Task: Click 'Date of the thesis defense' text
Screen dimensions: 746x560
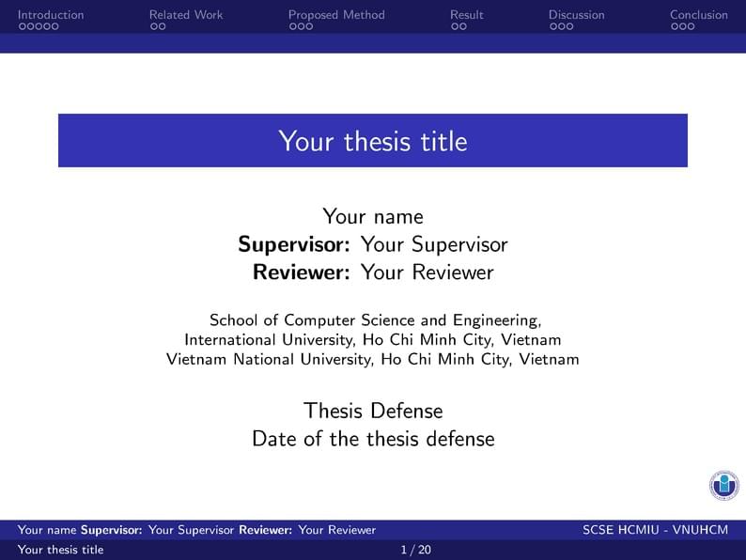Action: click(x=373, y=439)
